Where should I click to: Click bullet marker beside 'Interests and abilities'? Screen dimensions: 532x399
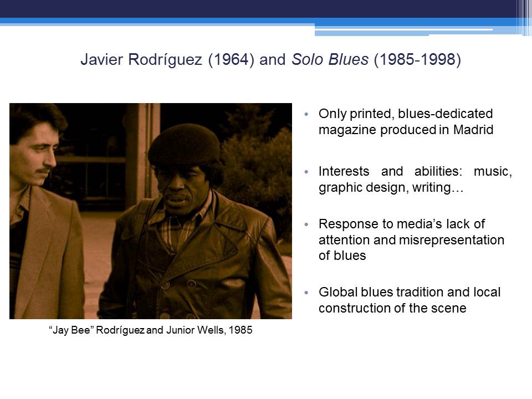305,172
